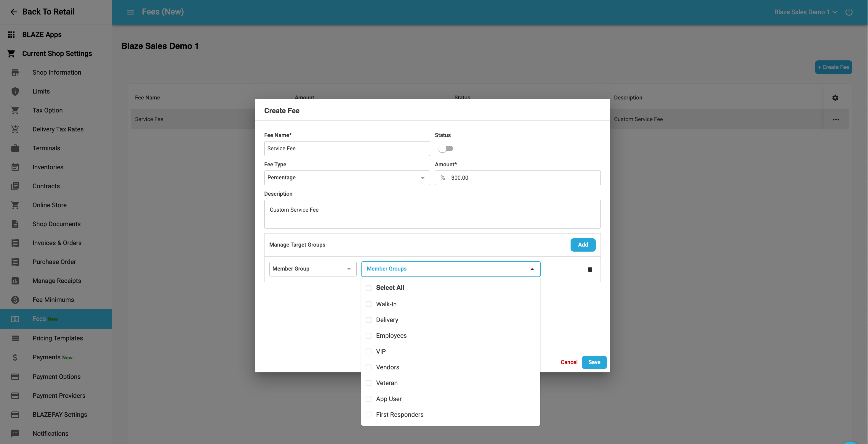This screenshot has width=868, height=444.
Task: Click the Purchase Order icon
Action: (15, 262)
